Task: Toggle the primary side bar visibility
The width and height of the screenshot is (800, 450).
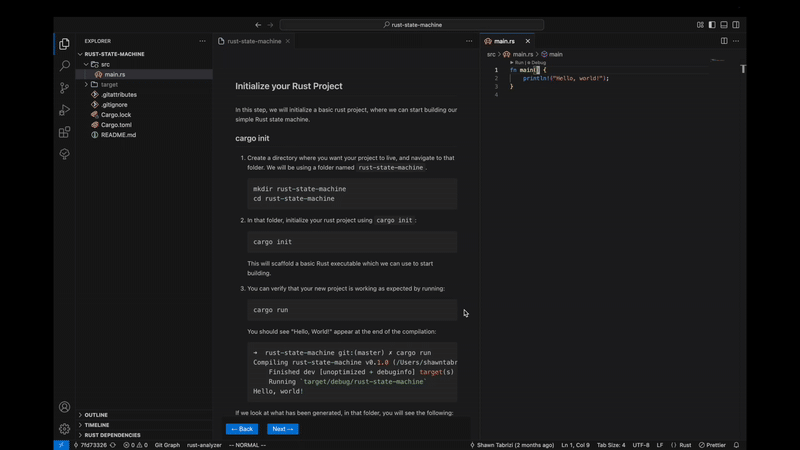Action: [712, 25]
